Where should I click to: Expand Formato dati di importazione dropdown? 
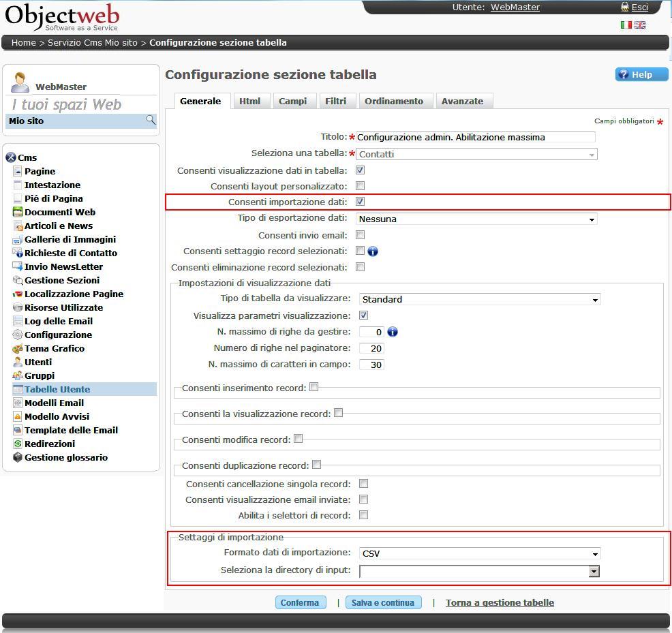pos(480,554)
